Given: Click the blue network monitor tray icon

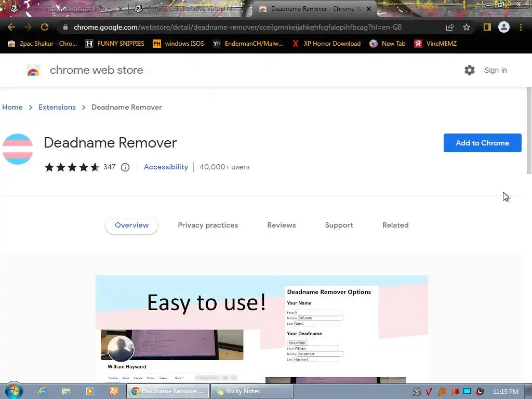Looking at the screenshot, I should (x=467, y=392).
